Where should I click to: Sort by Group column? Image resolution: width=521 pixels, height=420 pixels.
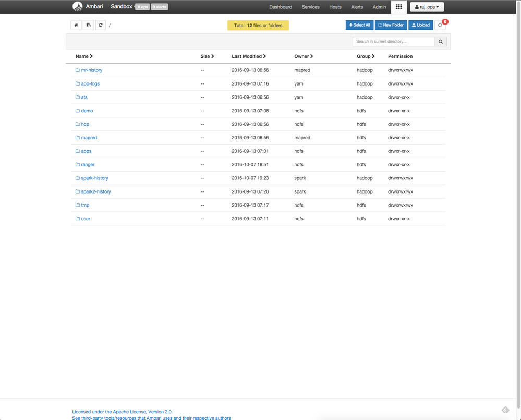366,56
